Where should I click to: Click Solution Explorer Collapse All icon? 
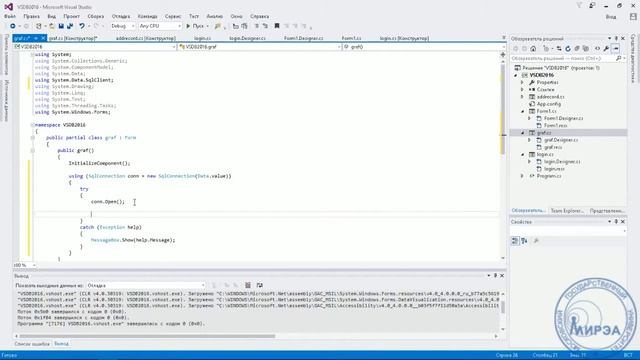pyautogui.click(x=577, y=49)
